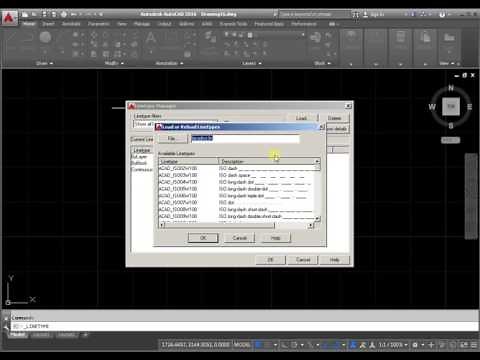Click the down arrow of linetypes list scrollbar
This screenshot has height=360, width=480.
[x=318, y=219]
